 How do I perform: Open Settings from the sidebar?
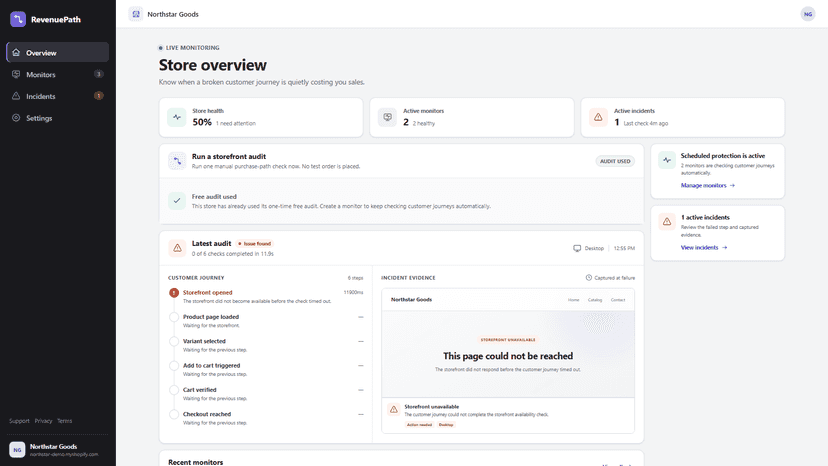(58, 118)
